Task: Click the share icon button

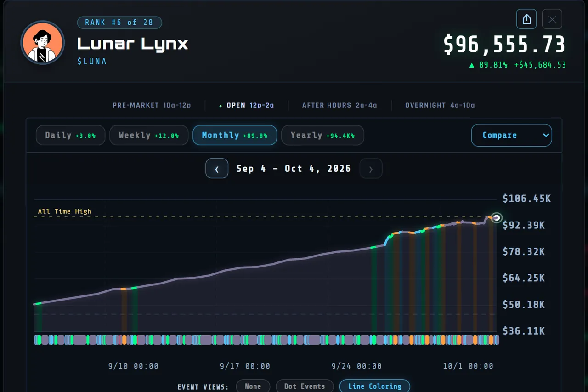Action: tap(526, 19)
